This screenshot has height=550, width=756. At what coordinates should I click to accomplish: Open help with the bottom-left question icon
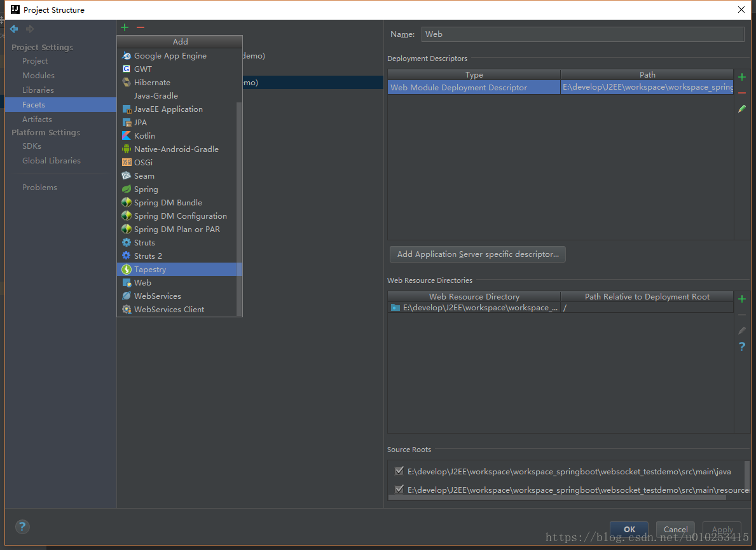22,526
